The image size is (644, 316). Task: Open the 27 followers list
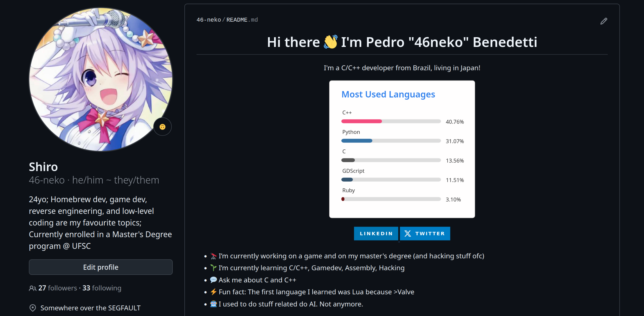point(58,288)
